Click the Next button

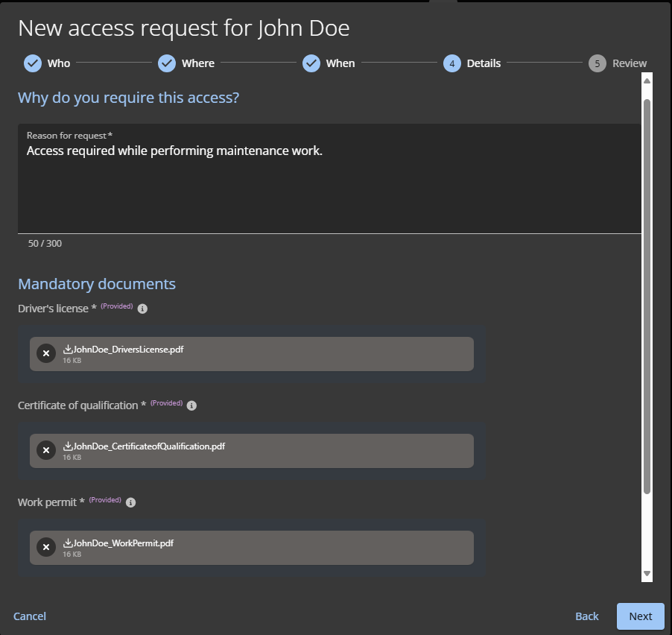point(640,616)
